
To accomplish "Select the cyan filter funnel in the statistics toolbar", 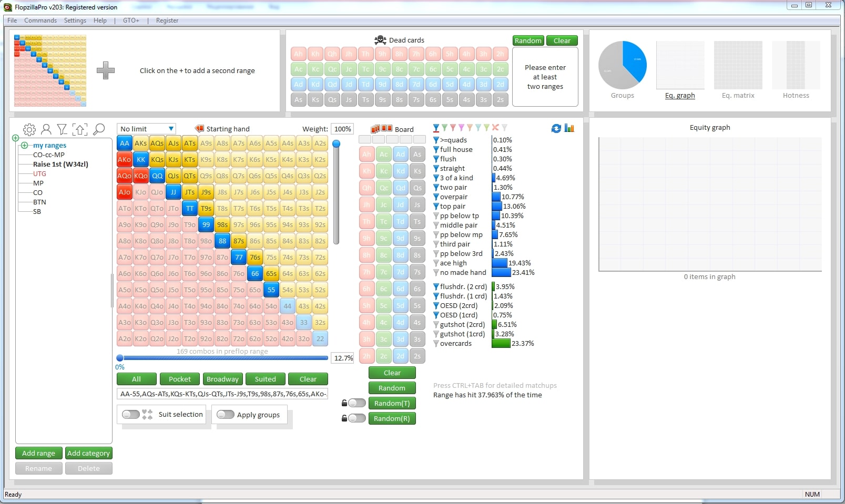I will (478, 128).
